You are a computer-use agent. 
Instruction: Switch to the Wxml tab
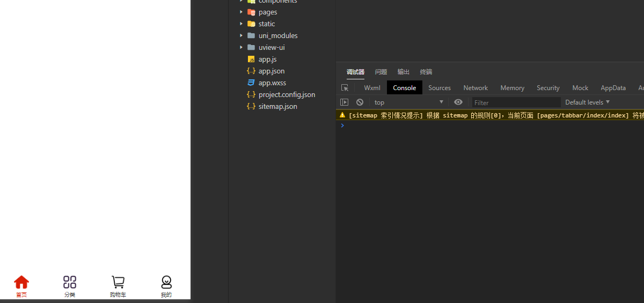372,88
